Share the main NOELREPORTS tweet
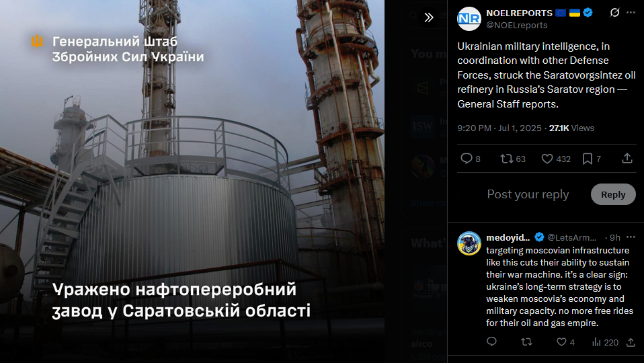 (627, 158)
